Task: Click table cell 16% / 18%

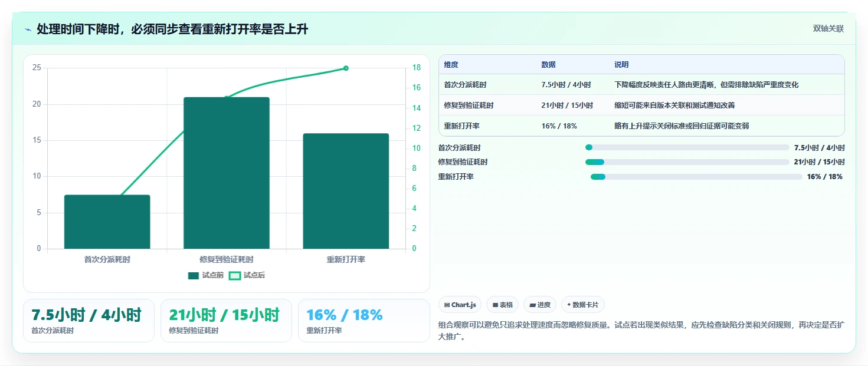Action: 559,126
